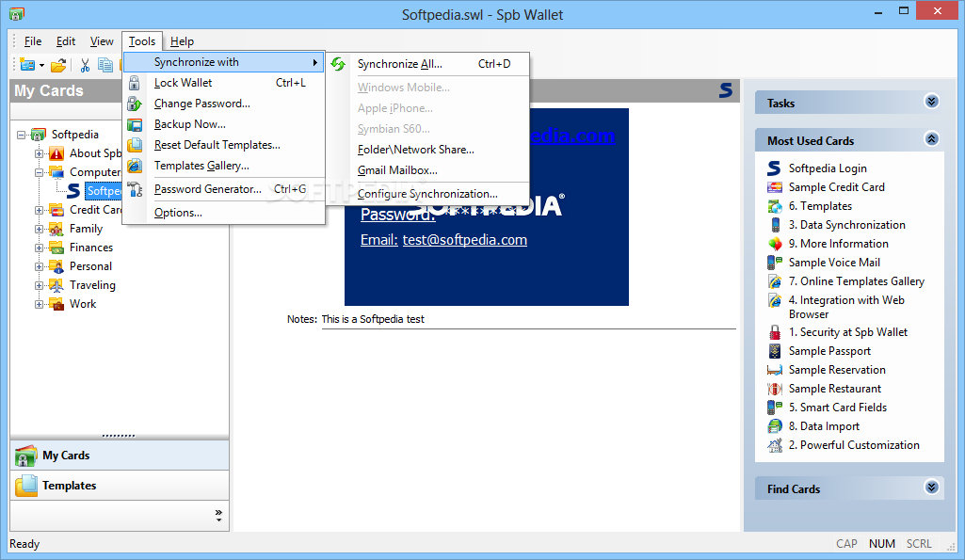Click the Traveling folder icon in tree
This screenshot has width=965, height=560.
click(56, 285)
